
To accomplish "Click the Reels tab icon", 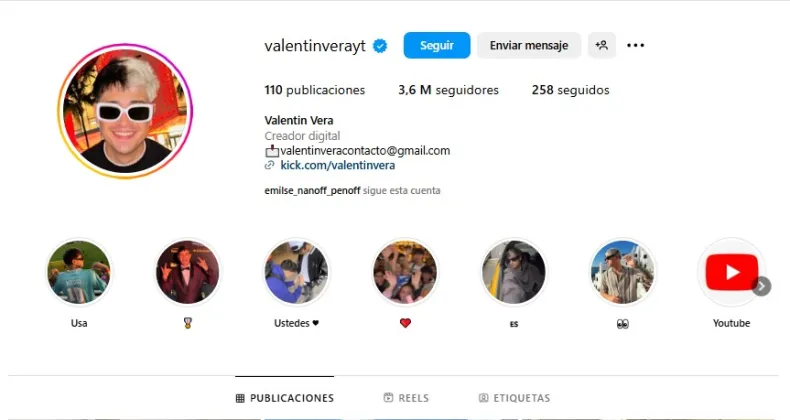I will (388, 398).
